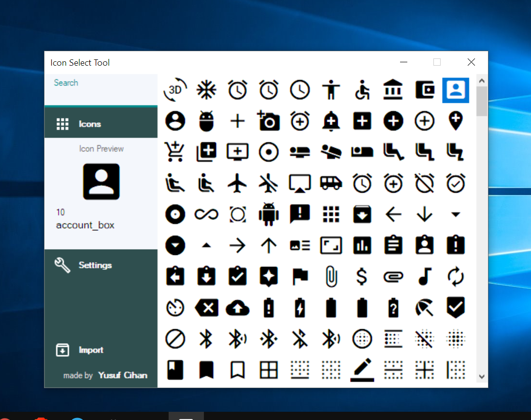Click the Import button

(x=91, y=350)
